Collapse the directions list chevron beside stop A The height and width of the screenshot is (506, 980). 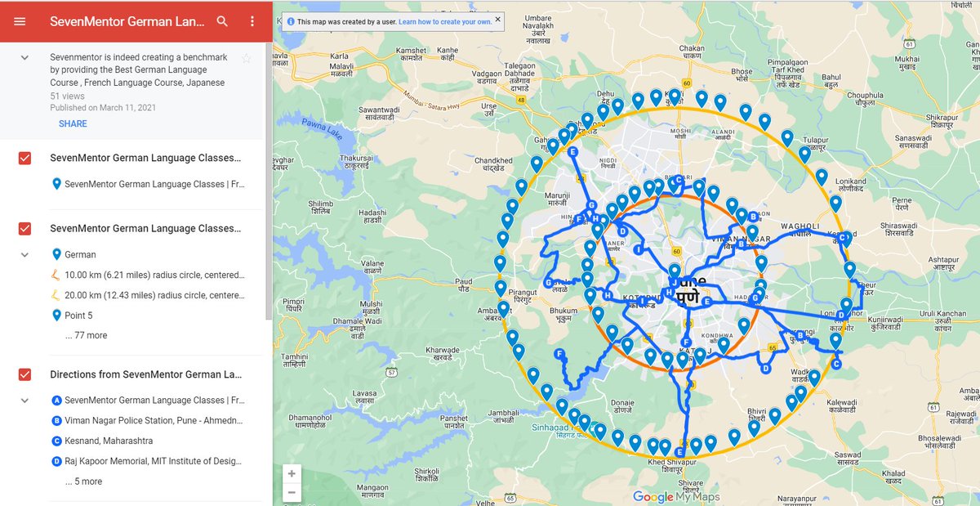[24, 401]
